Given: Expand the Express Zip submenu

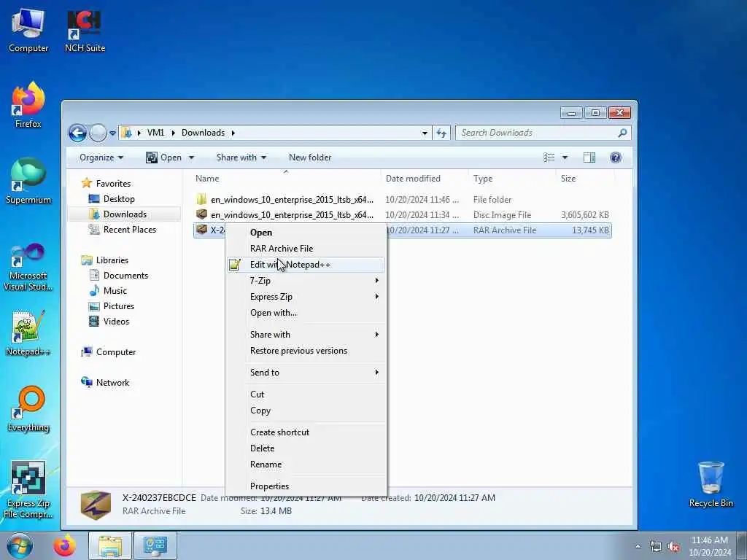Looking at the screenshot, I should point(377,297).
